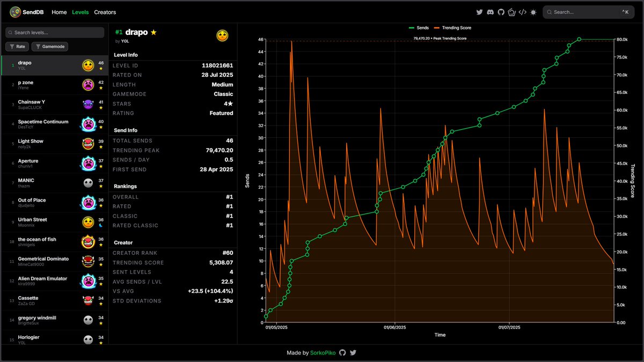Click the drapo difficulty face in the detail header
The image size is (644, 362).
(222, 35)
